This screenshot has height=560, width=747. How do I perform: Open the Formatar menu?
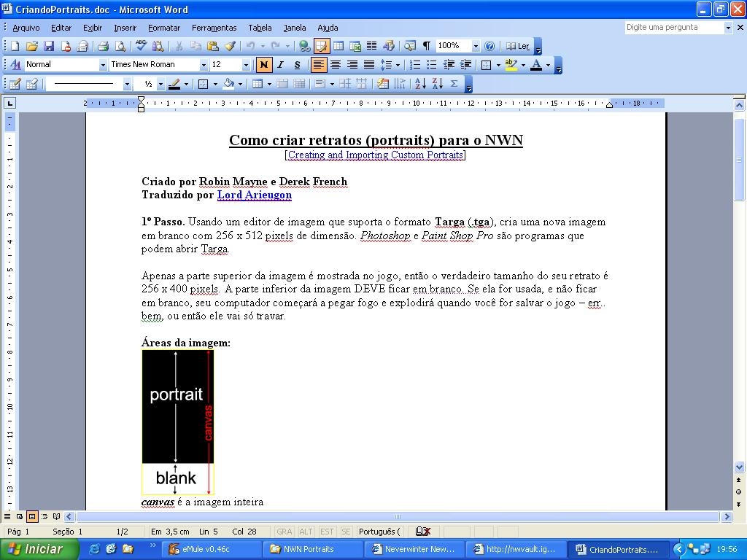coord(163,28)
